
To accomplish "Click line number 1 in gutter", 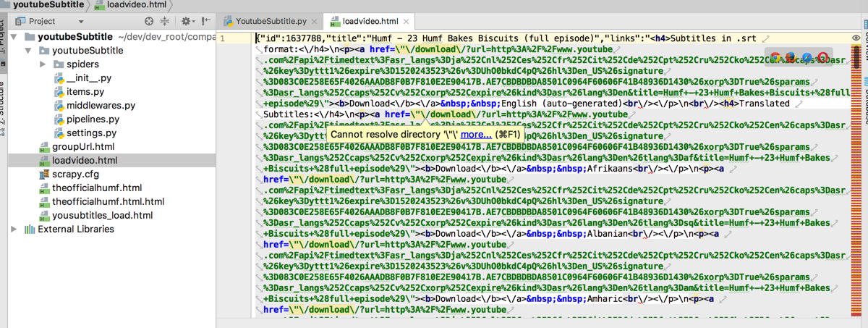I will tap(223, 38).
